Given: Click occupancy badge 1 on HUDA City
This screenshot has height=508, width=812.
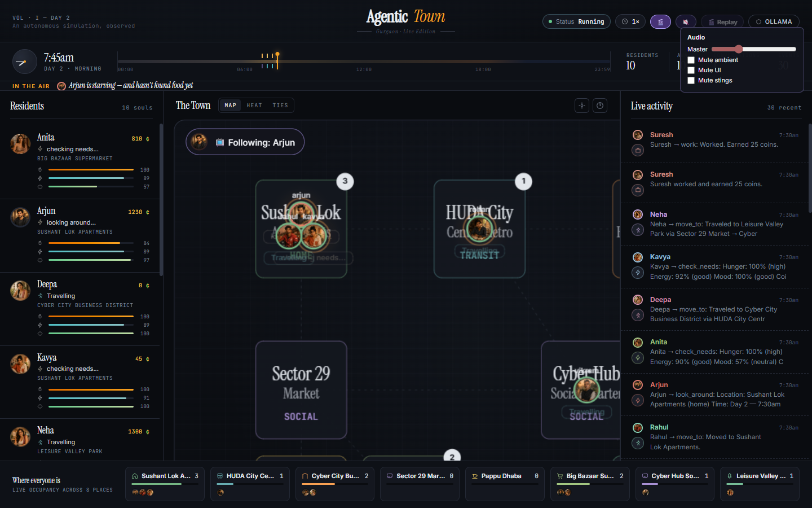Looking at the screenshot, I should click(x=523, y=181).
